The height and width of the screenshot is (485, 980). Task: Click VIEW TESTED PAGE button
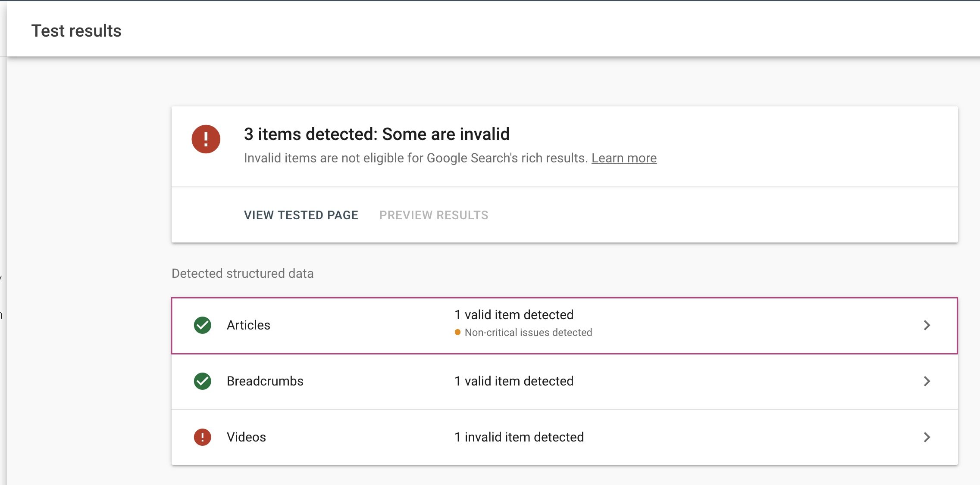(x=301, y=215)
